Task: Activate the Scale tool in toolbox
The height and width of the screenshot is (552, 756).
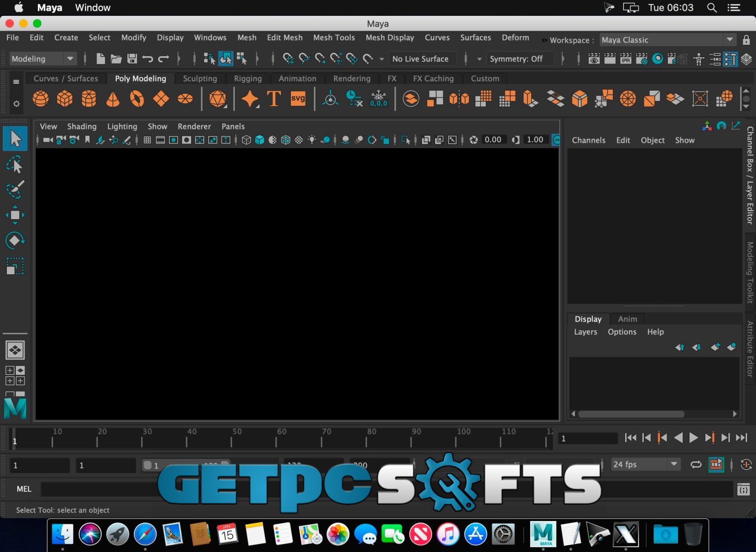Action: [x=15, y=266]
